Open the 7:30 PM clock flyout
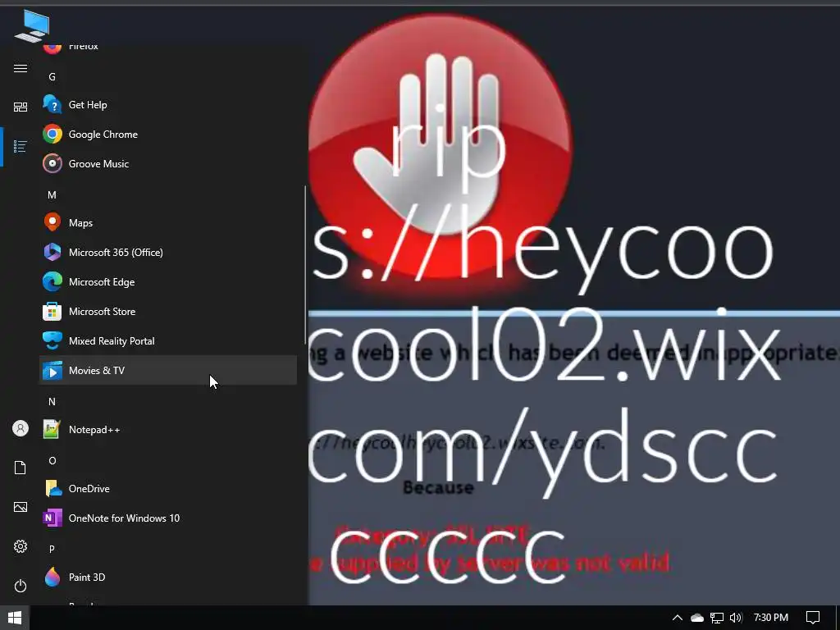The height and width of the screenshot is (630, 840). pos(771,618)
